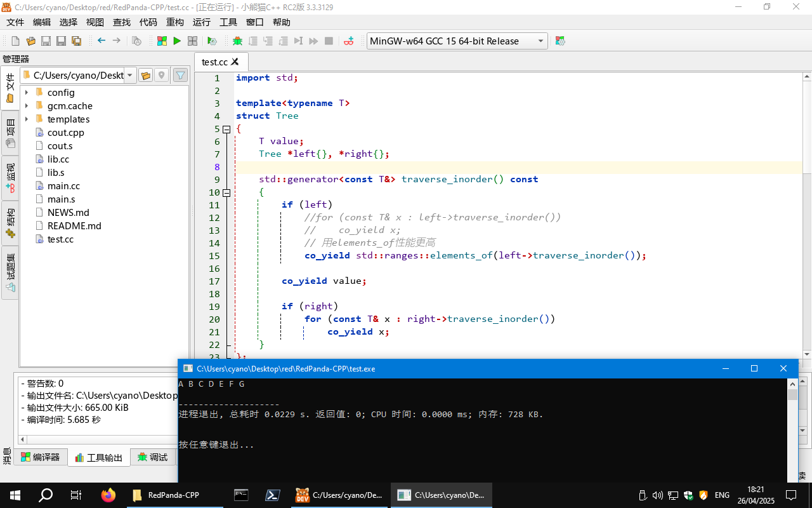Expand the templates folder tree node
This screenshot has width=812, height=508.
27,119
